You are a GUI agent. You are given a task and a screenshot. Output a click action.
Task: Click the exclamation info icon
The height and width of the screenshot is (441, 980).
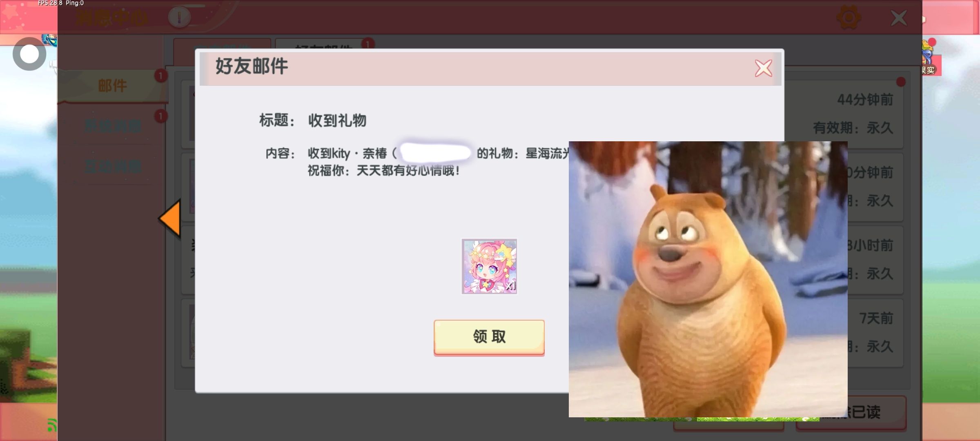[179, 18]
